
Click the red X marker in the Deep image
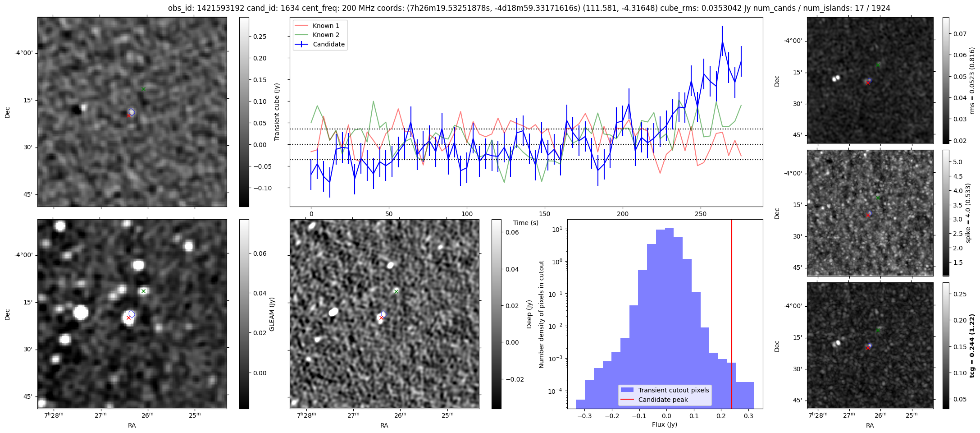381,318
